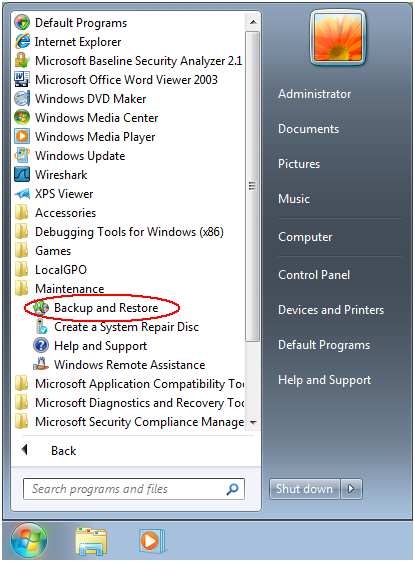415x562 pixels.
Task: Launch Wireshark from the programs list
Action: tap(61, 175)
